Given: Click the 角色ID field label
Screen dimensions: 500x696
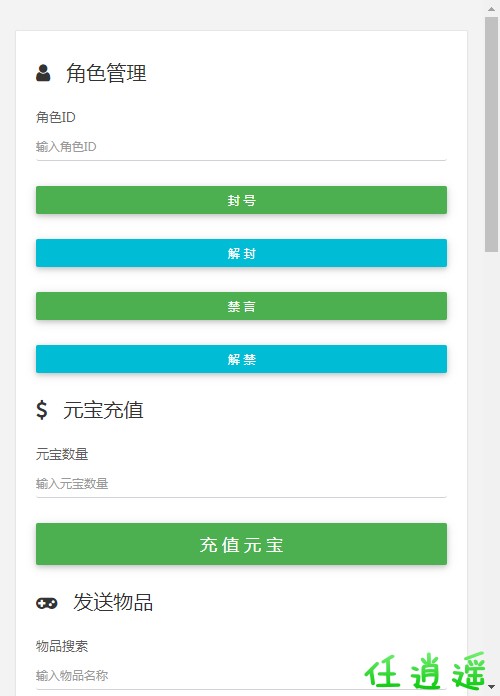Looking at the screenshot, I should 56,118.
